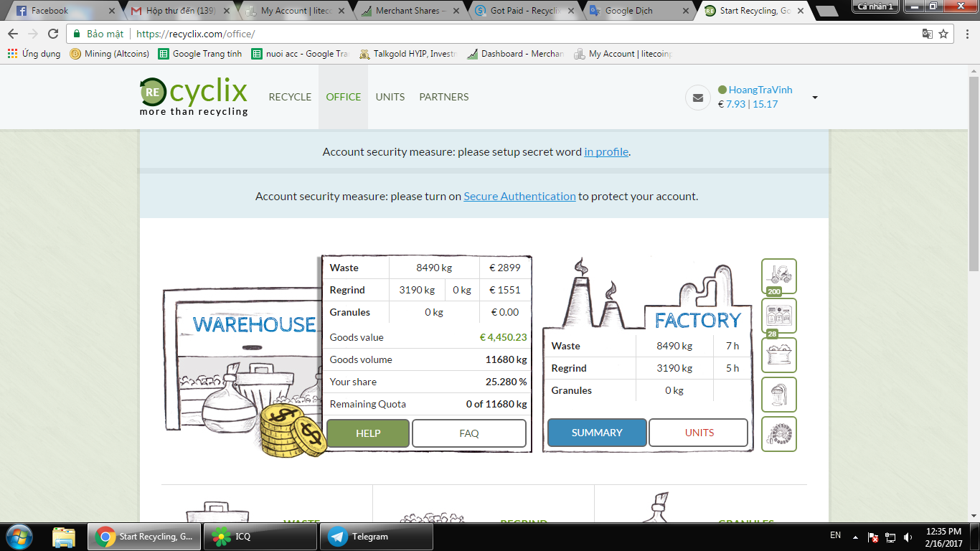
Task: Click the 25.280 % share value
Action: (507, 382)
